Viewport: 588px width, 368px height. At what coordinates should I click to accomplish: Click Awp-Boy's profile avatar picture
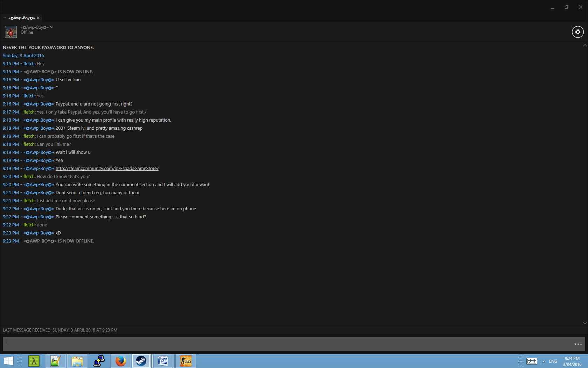point(11,32)
